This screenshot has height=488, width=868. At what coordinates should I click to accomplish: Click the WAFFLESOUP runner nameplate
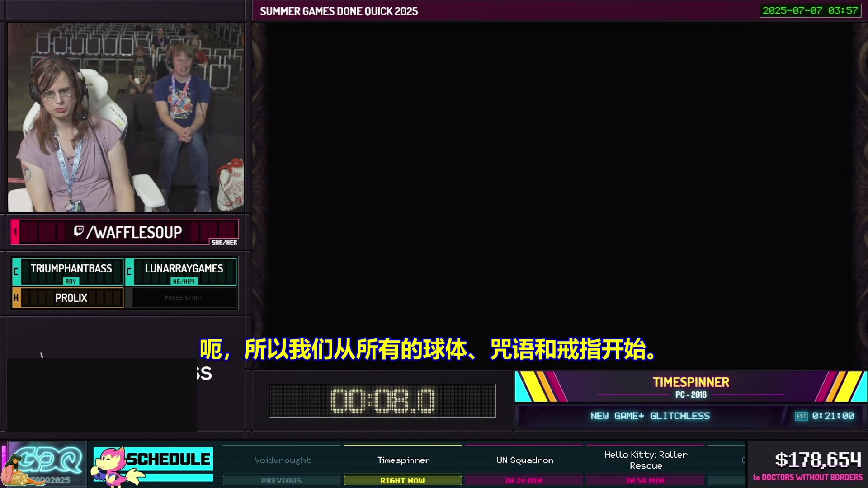(x=125, y=232)
